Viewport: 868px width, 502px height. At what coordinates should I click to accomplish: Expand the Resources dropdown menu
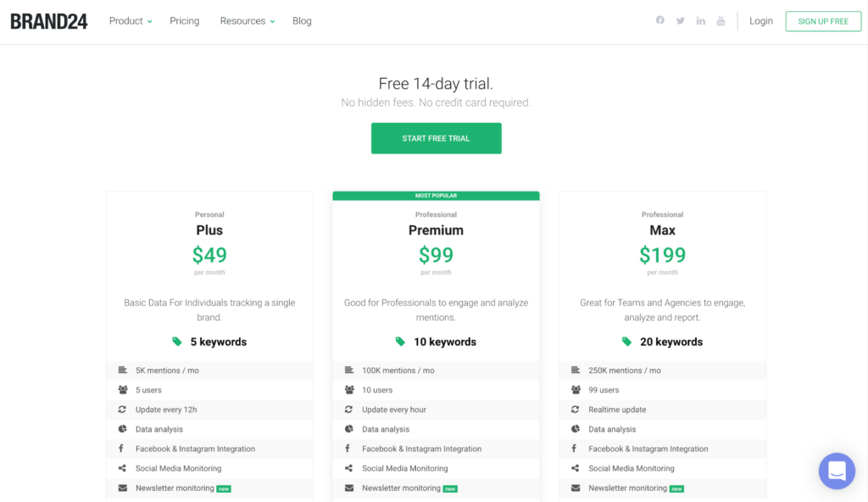tap(248, 21)
